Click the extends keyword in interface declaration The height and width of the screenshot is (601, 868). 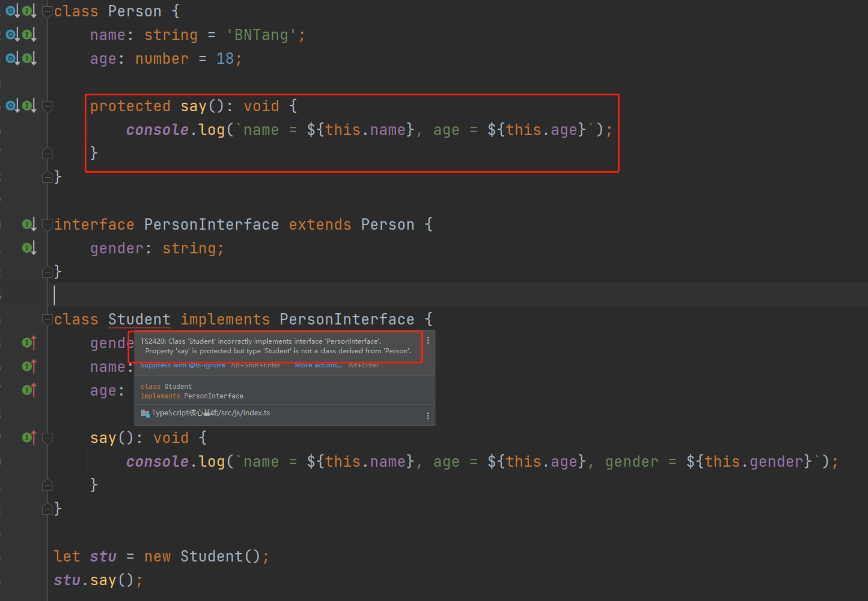(x=320, y=225)
